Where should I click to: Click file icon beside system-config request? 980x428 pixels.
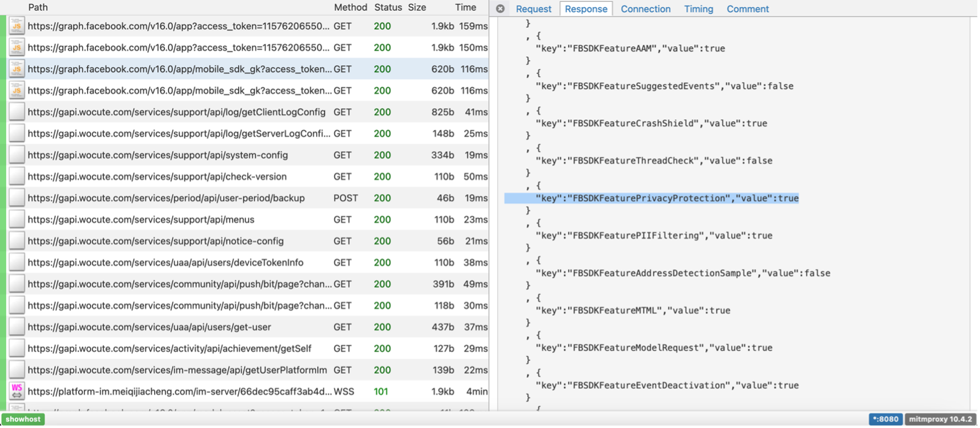pos(17,155)
